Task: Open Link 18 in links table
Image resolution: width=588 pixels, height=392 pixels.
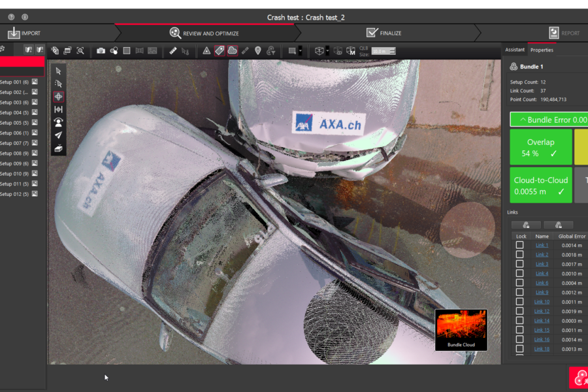Action: pyautogui.click(x=542, y=349)
